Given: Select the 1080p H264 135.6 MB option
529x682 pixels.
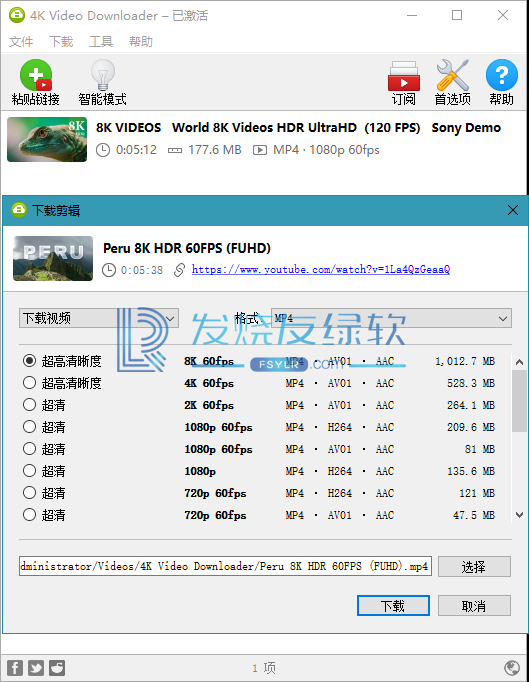Looking at the screenshot, I should click(29, 471).
